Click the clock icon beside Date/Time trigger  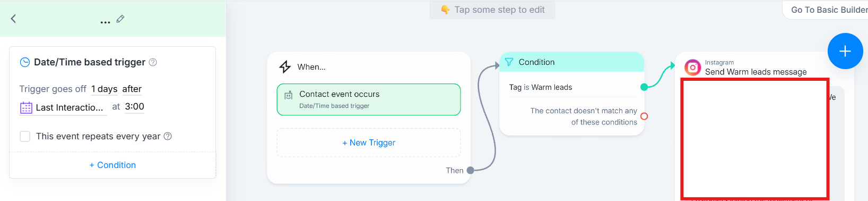tap(25, 62)
